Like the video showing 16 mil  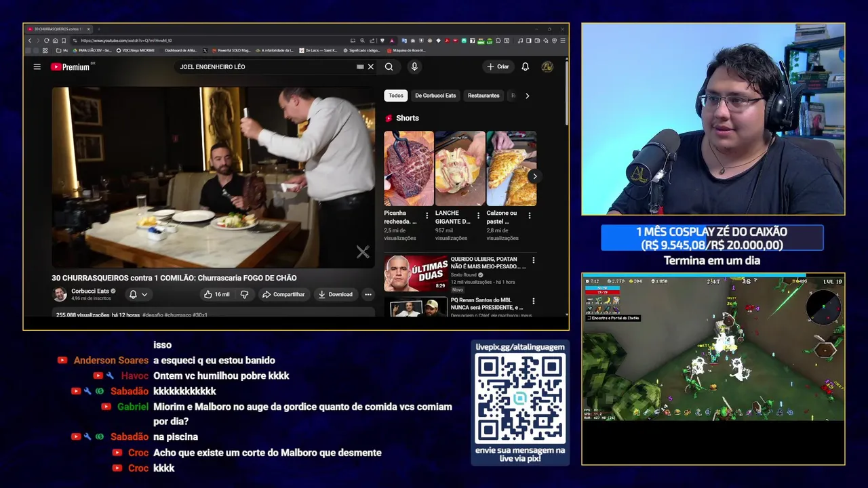pos(217,294)
